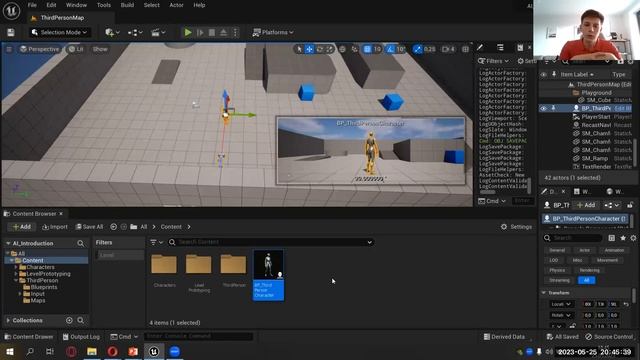Open the Tools menu

pyautogui.click(x=104, y=5)
